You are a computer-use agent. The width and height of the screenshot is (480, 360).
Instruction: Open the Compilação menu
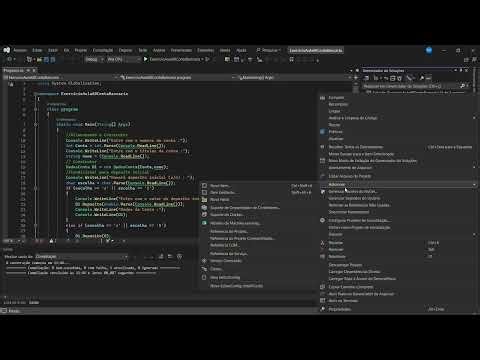103,50
